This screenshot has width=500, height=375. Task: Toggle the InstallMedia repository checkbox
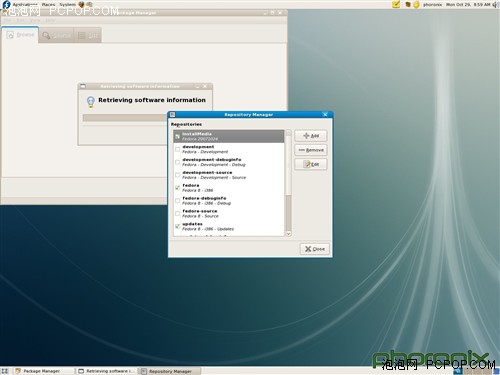178,136
